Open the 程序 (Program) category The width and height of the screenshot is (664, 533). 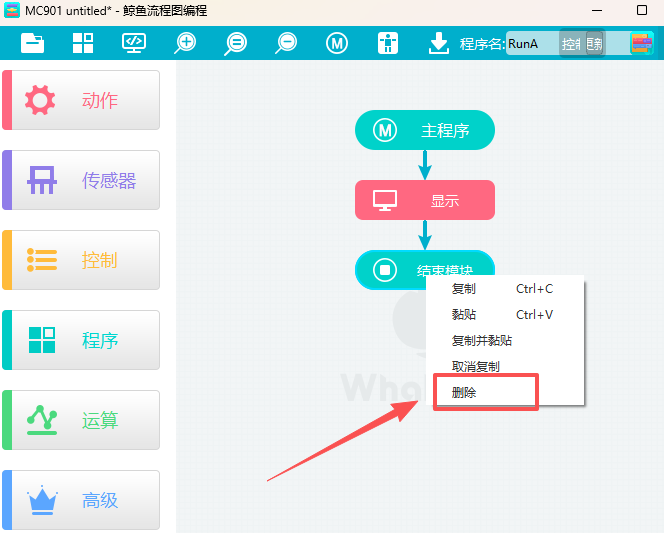pyautogui.click(x=82, y=340)
